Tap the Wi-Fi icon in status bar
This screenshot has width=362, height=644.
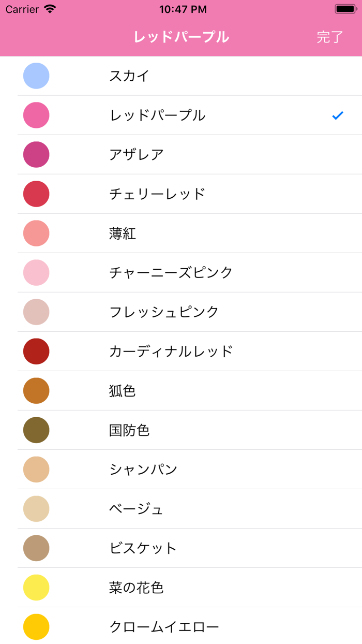click(50, 9)
